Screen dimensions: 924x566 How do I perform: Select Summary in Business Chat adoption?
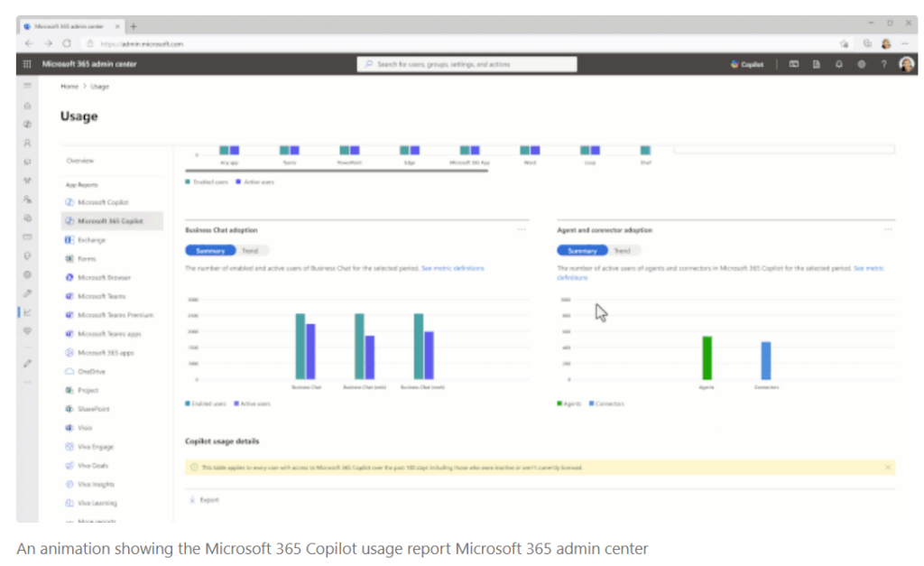[x=210, y=251]
